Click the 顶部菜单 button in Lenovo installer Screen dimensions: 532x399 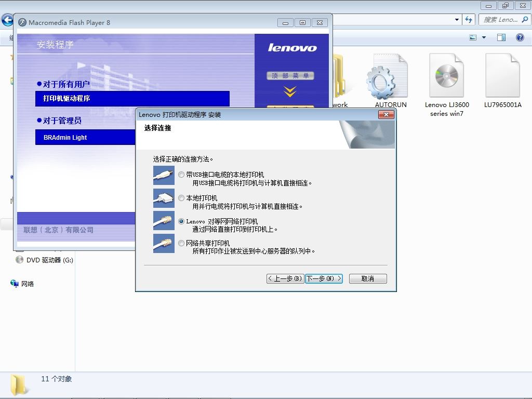[290, 76]
